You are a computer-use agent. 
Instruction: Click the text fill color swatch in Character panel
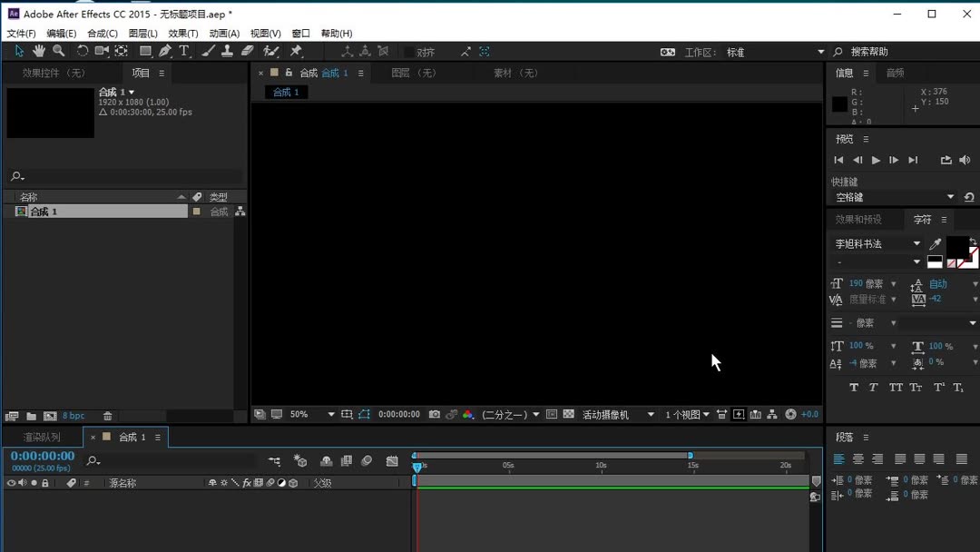[959, 247]
